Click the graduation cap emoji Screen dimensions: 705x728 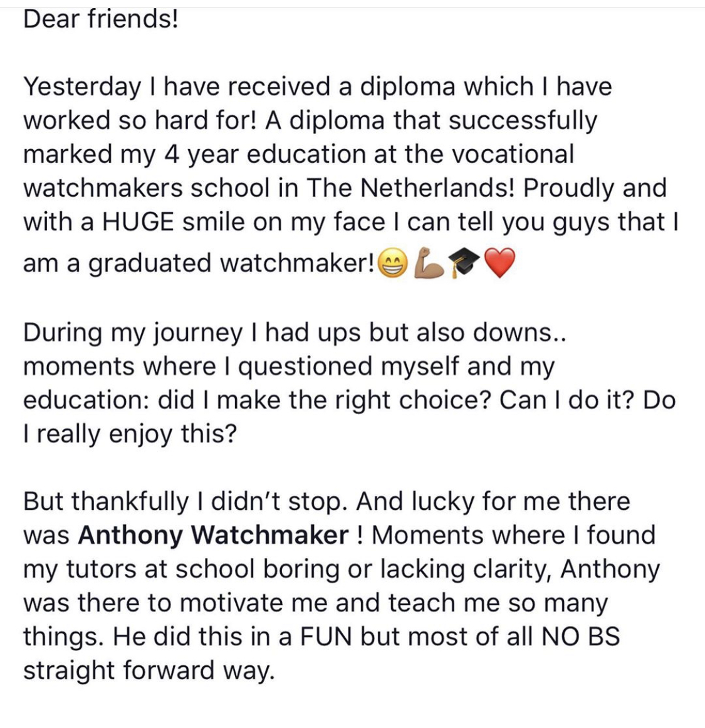point(466,263)
